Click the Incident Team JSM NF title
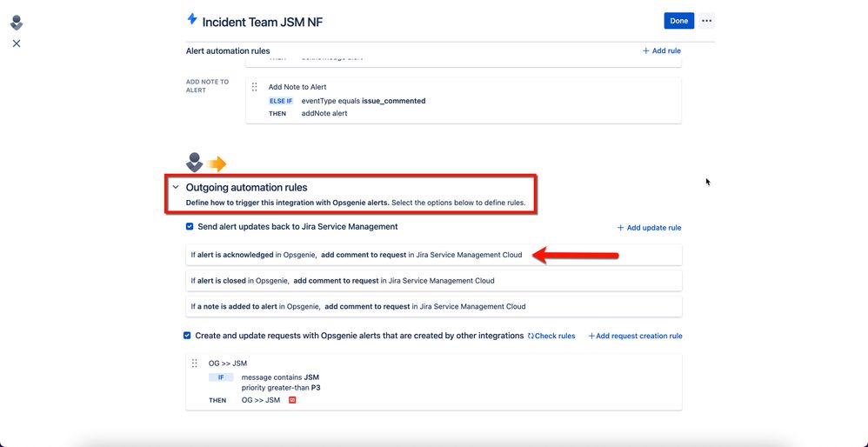 click(x=263, y=22)
